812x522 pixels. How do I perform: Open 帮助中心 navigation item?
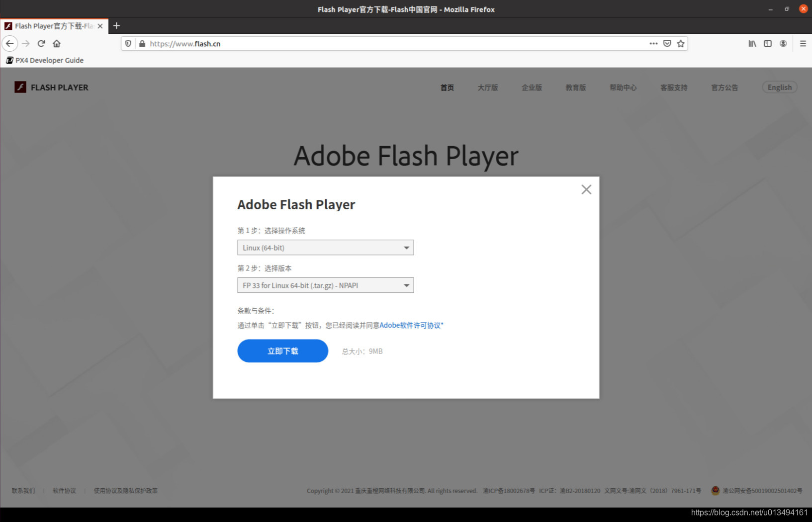(623, 87)
